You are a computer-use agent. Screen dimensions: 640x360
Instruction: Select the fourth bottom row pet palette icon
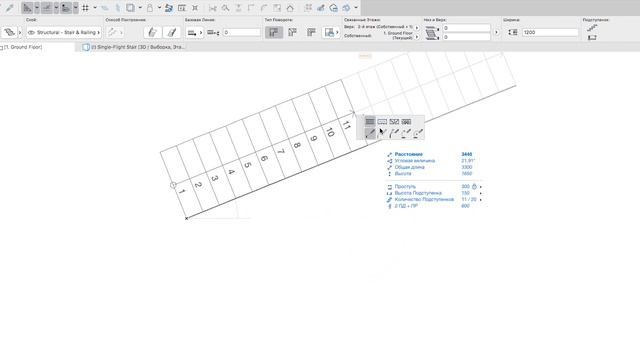coord(407,133)
